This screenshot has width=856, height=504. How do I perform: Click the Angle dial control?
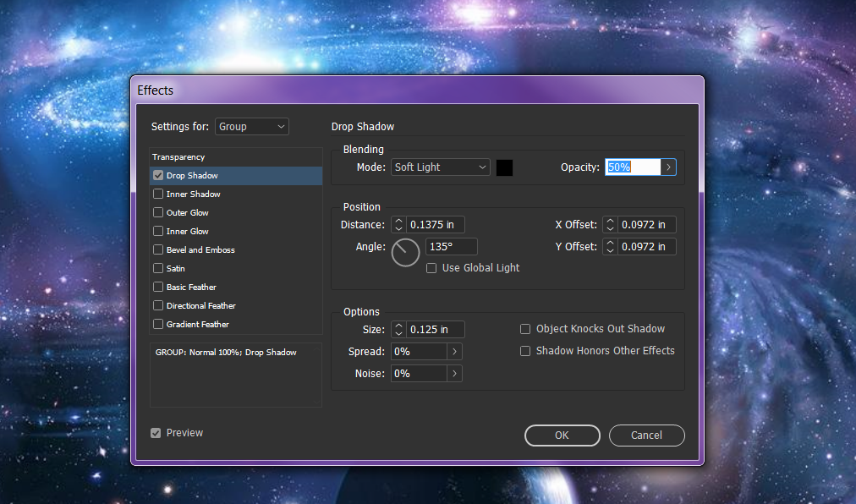[405, 252]
